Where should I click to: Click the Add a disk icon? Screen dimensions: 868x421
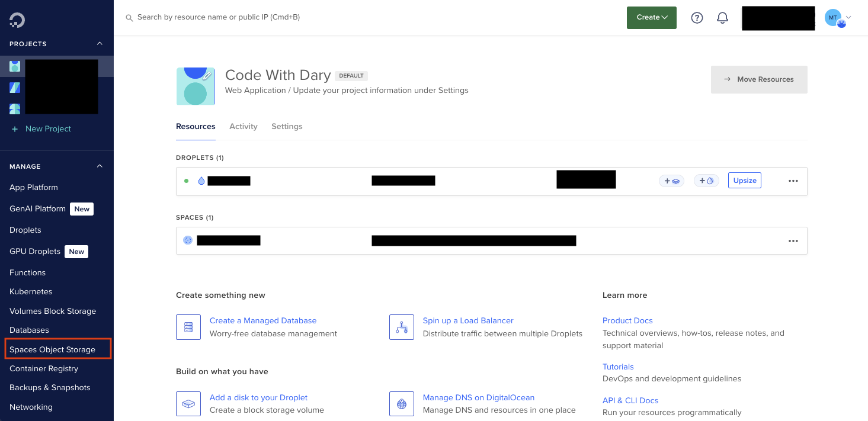188,404
